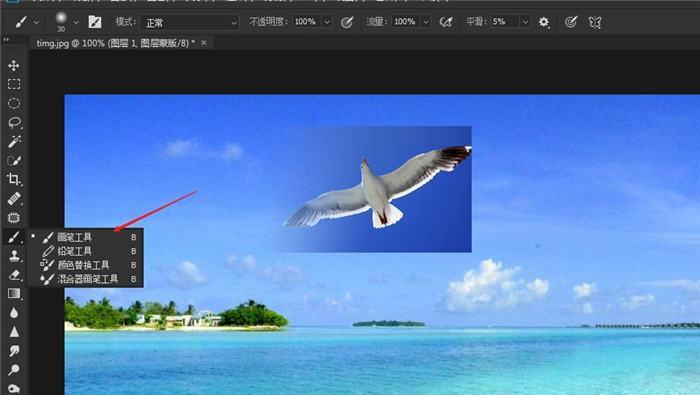Select the Clone Stamp tool
The height and width of the screenshot is (395, 700).
14,256
